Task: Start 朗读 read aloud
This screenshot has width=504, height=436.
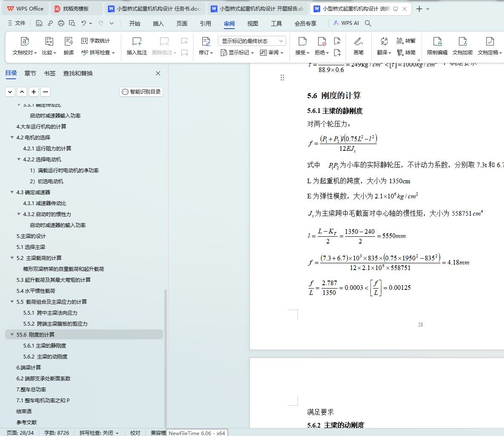Action: click(68, 46)
